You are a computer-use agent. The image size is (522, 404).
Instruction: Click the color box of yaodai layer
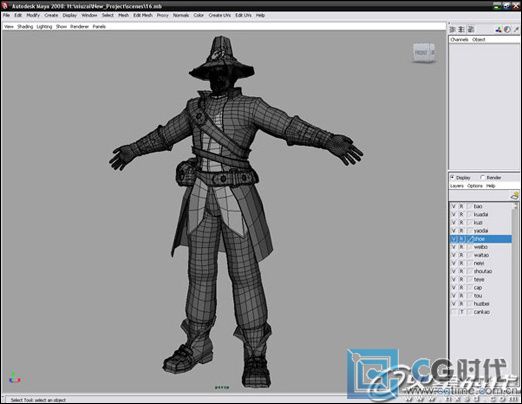pos(469,231)
